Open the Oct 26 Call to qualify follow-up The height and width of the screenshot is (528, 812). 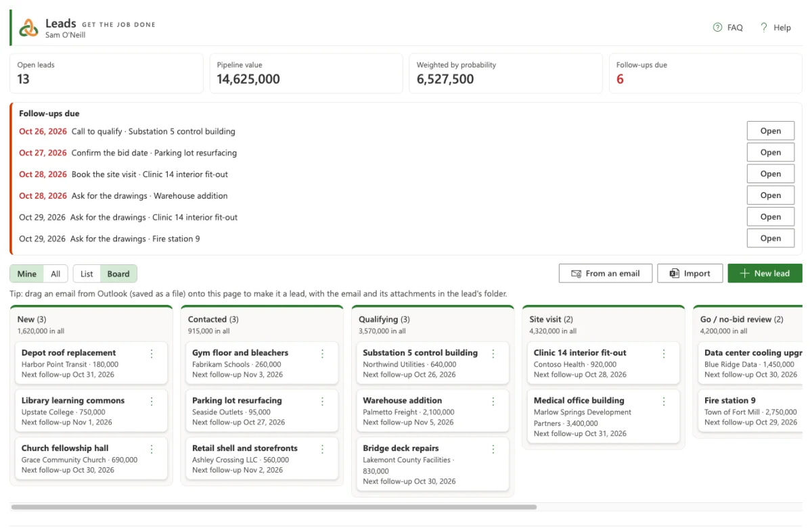[771, 131]
